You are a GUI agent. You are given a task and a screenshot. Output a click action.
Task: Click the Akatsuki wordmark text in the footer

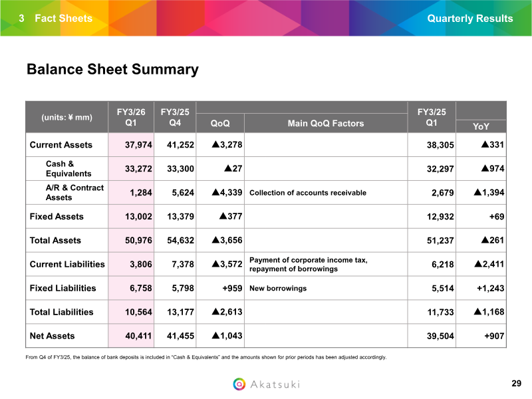pos(274,384)
